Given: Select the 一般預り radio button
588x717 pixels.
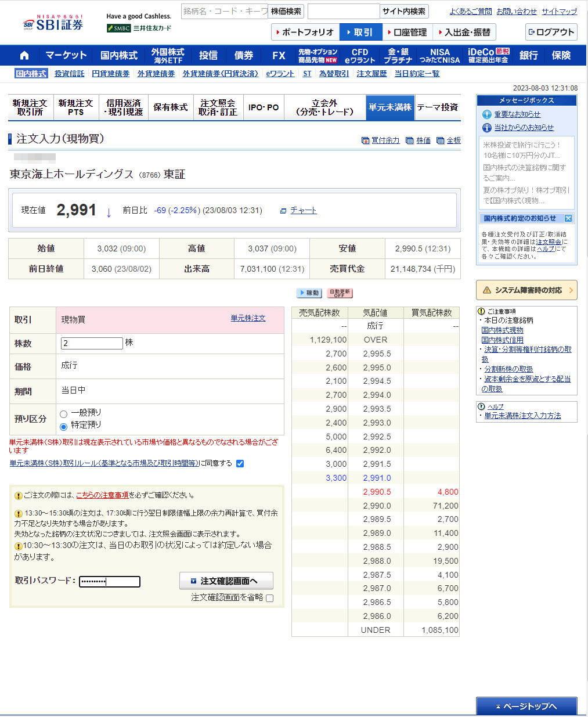Looking at the screenshot, I should pos(64,414).
